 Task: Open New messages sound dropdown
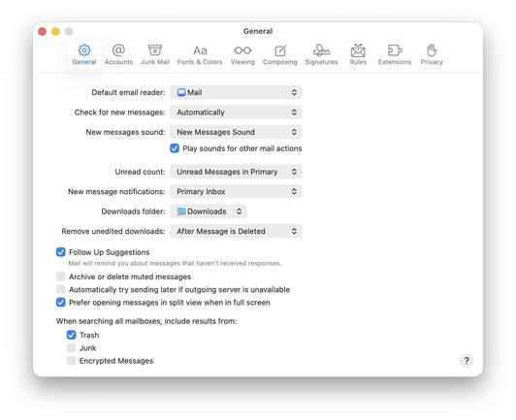[236, 132]
